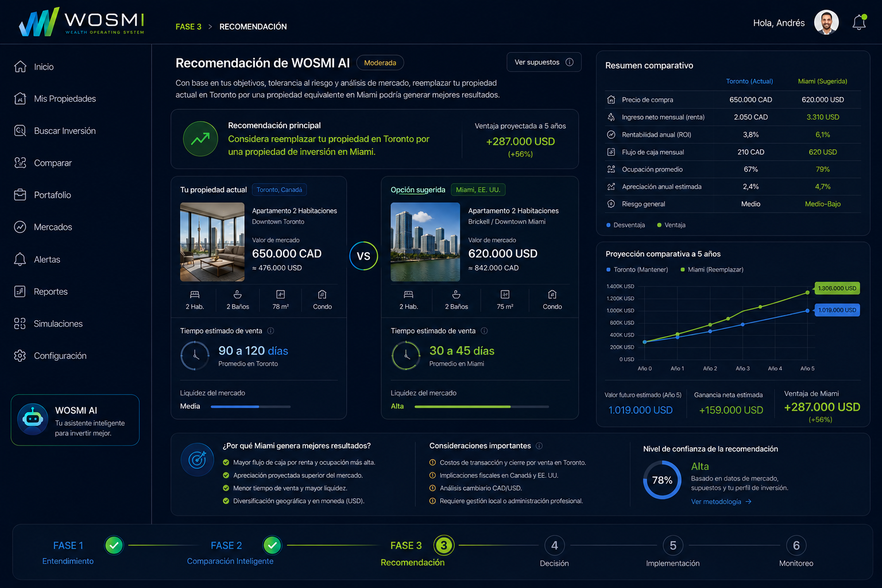This screenshot has width=882, height=588.
Task: Click the Toronto Liquidez del mercado bar
Action: coord(250,407)
